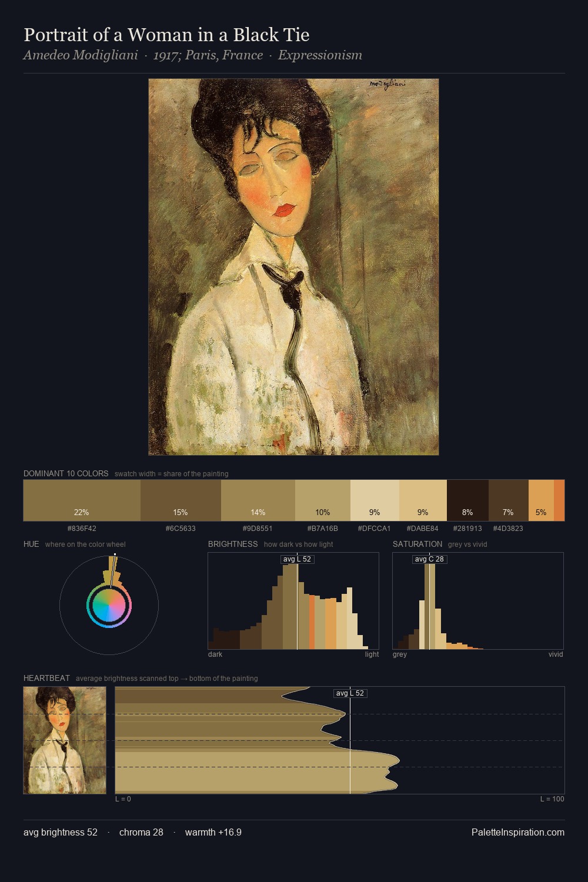Click the '#4D3823' hex code label

(x=508, y=529)
